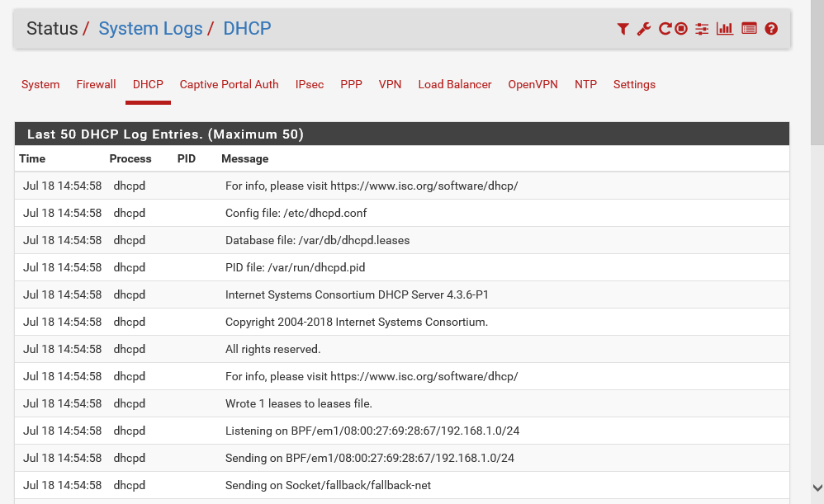Screen dimensions: 824x504
Task: Open the log filter funnel icon
Action: pos(623,29)
